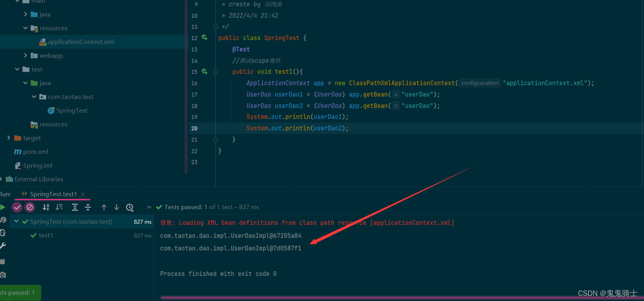Click the target folder icon
This screenshot has height=301, width=644.
tap(18, 138)
